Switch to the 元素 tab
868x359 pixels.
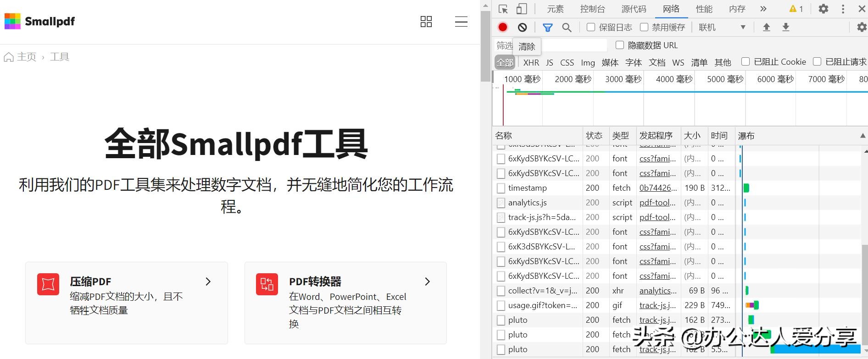click(x=555, y=9)
